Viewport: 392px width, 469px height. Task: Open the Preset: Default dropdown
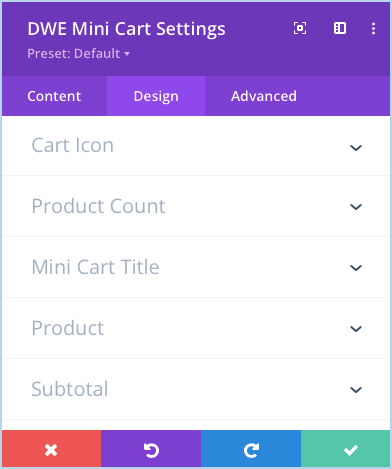78,54
